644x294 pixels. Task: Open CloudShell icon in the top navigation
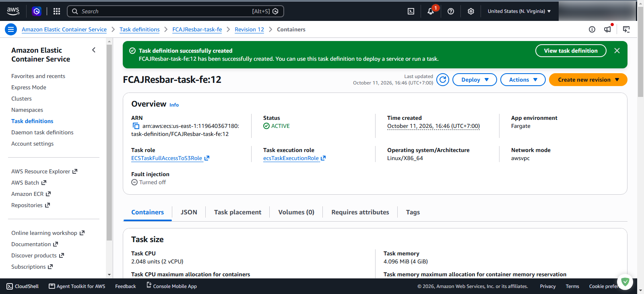(411, 11)
